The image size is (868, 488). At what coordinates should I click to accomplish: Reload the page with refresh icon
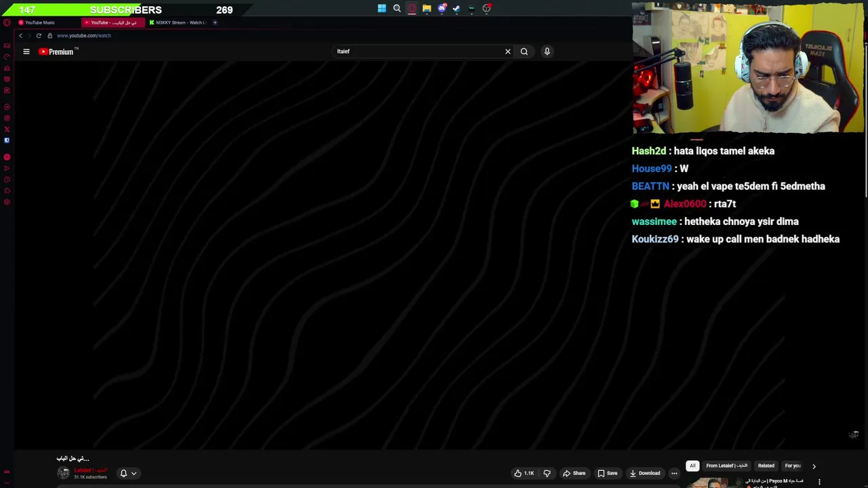pos(39,35)
